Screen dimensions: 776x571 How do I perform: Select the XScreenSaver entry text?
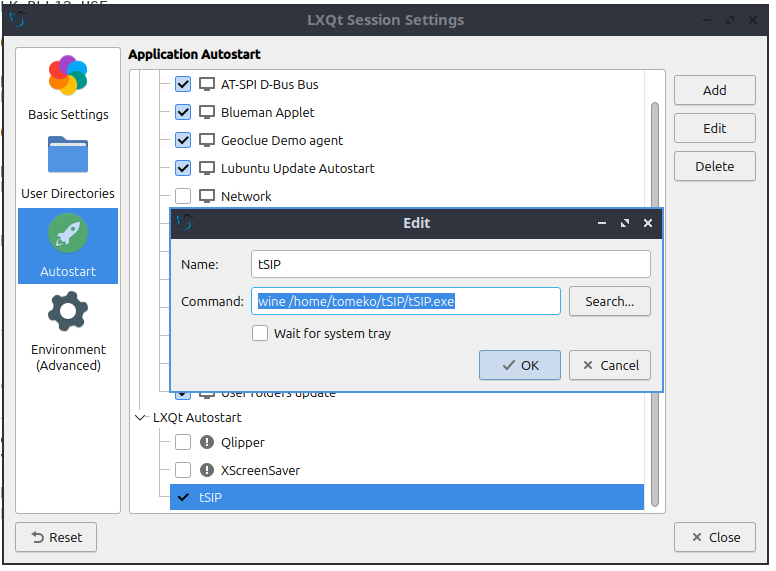[x=260, y=470]
